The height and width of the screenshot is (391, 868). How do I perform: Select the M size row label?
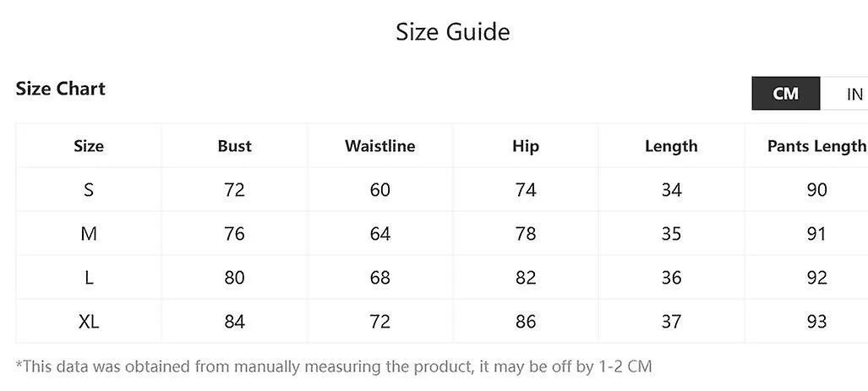pyautogui.click(x=89, y=233)
